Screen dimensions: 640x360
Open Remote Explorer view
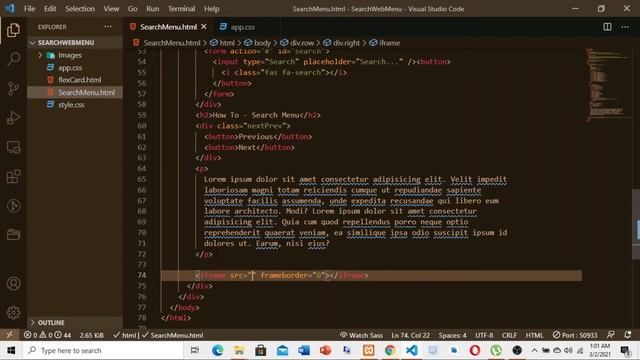[x=13, y=147]
